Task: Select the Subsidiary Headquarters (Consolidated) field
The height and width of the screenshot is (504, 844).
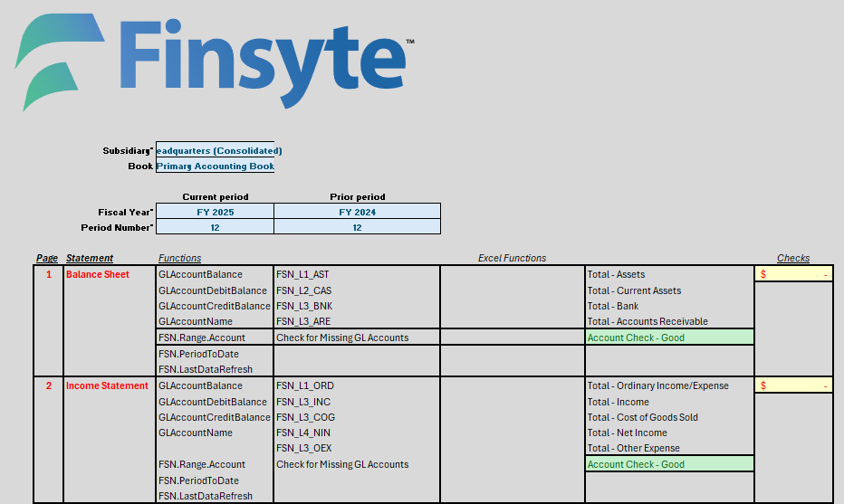Action: pos(215,150)
